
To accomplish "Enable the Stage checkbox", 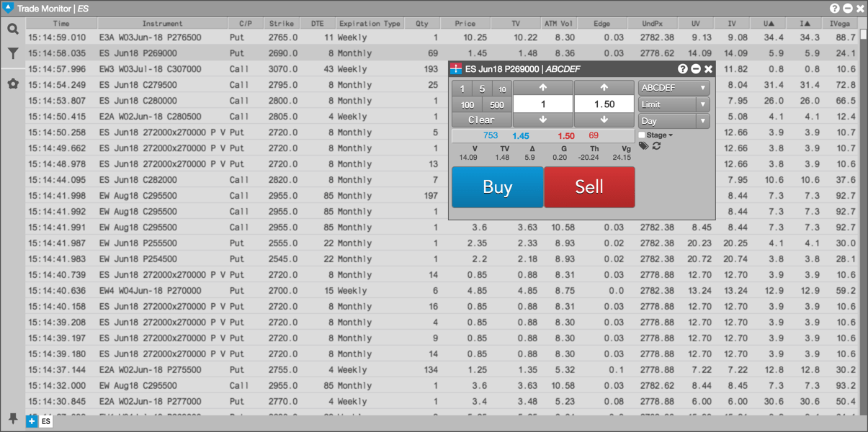I will [642, 135].
